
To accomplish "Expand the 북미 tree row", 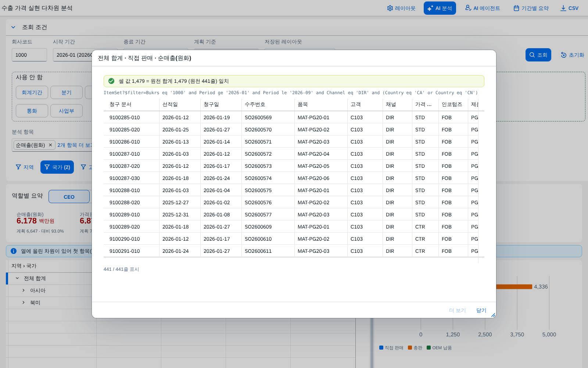I will [24, 302].
